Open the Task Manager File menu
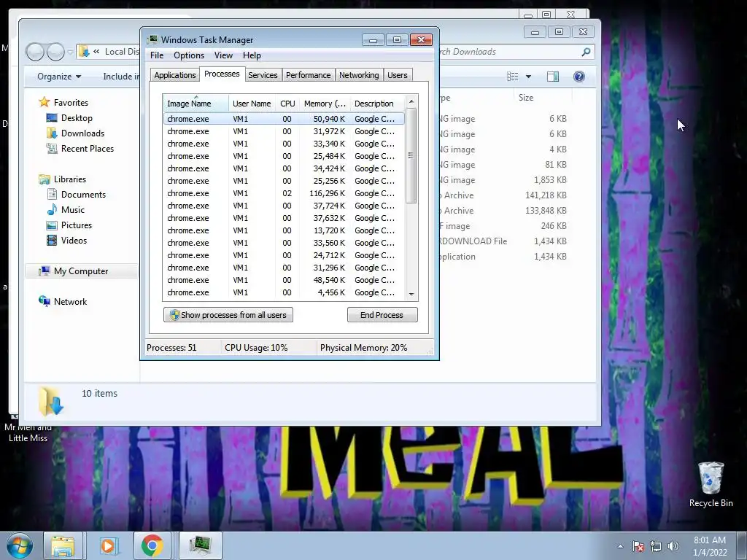Image resolution: width=747 pixels, height=560 pixels. (157, 55)
